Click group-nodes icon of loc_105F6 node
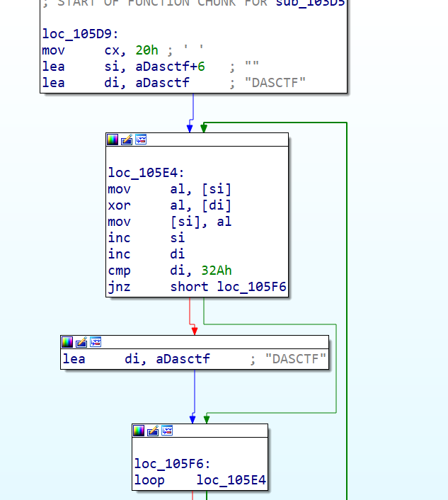The width and height of the screenshot is (448, 500). coord(167,431)
